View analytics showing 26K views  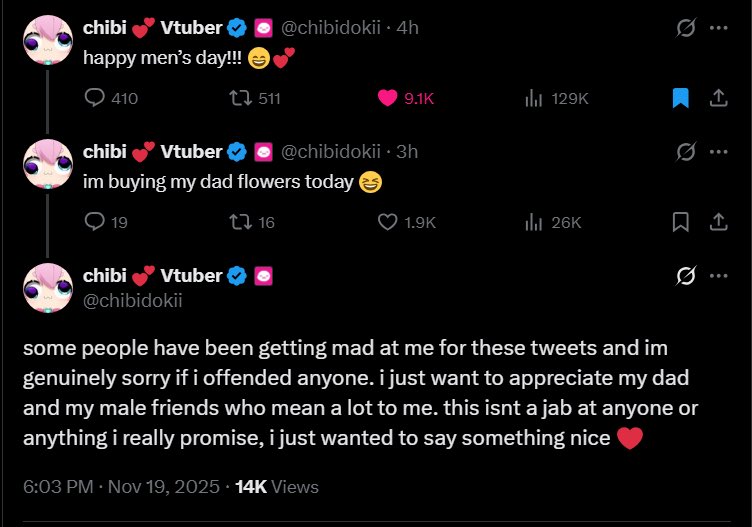(533, 222)
